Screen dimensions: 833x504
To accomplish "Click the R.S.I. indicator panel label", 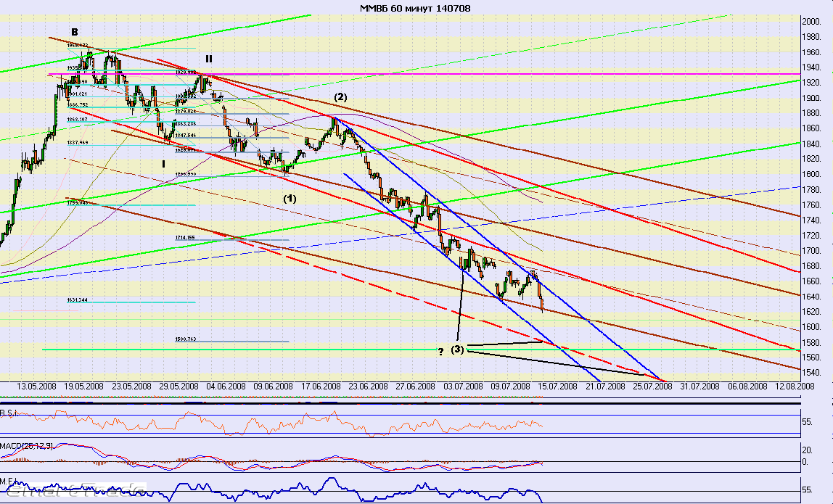I will click(11, 413).
